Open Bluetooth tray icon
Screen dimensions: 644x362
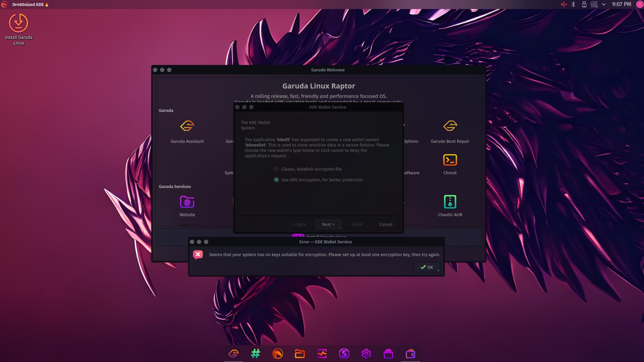pos(574,4)
